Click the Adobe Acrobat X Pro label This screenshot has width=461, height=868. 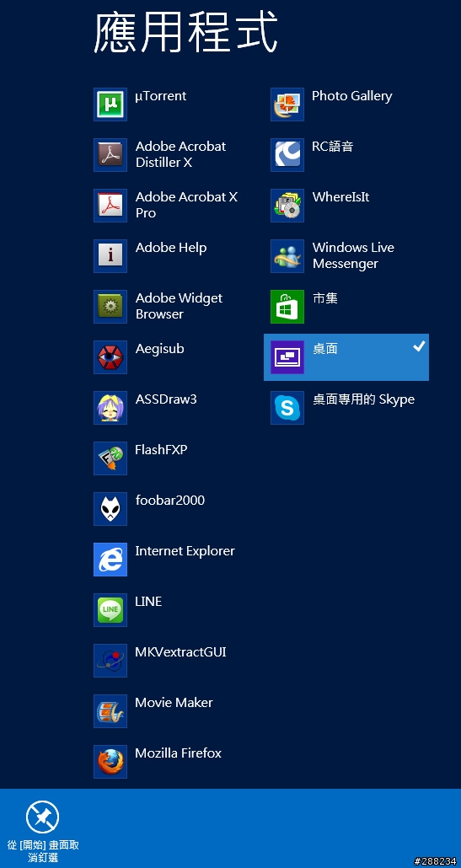(x=186, y=205)
